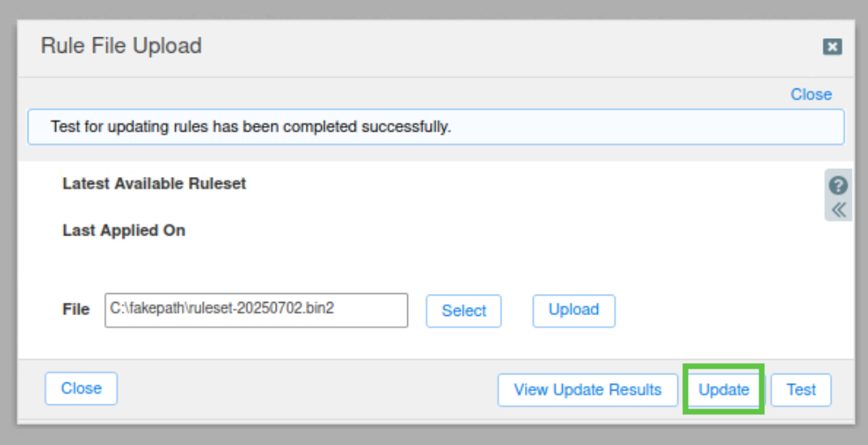This screenshot has width=868, height=445.
Task: Click the Close button in the footer
Action: (x=81, y=389)
